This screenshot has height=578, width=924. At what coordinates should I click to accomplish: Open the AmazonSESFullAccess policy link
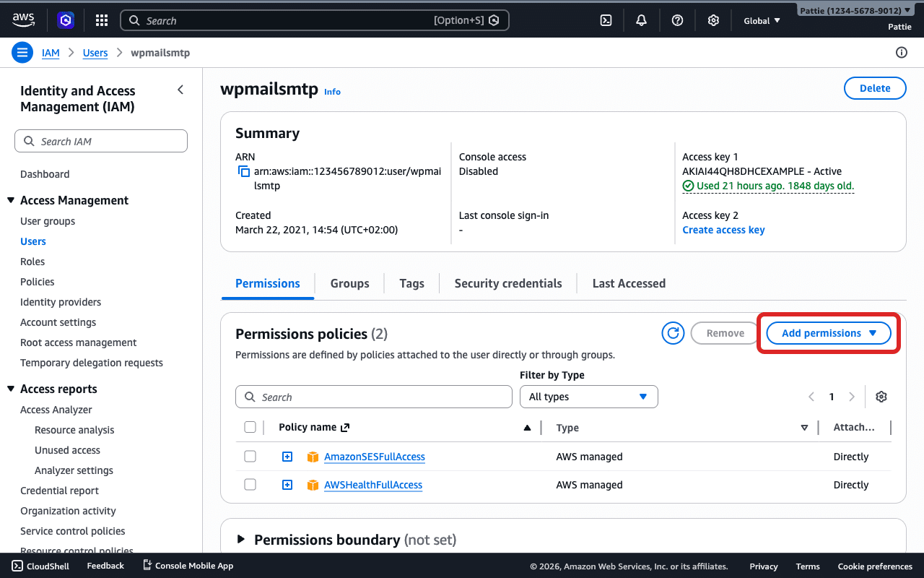(x=375, y=457)
